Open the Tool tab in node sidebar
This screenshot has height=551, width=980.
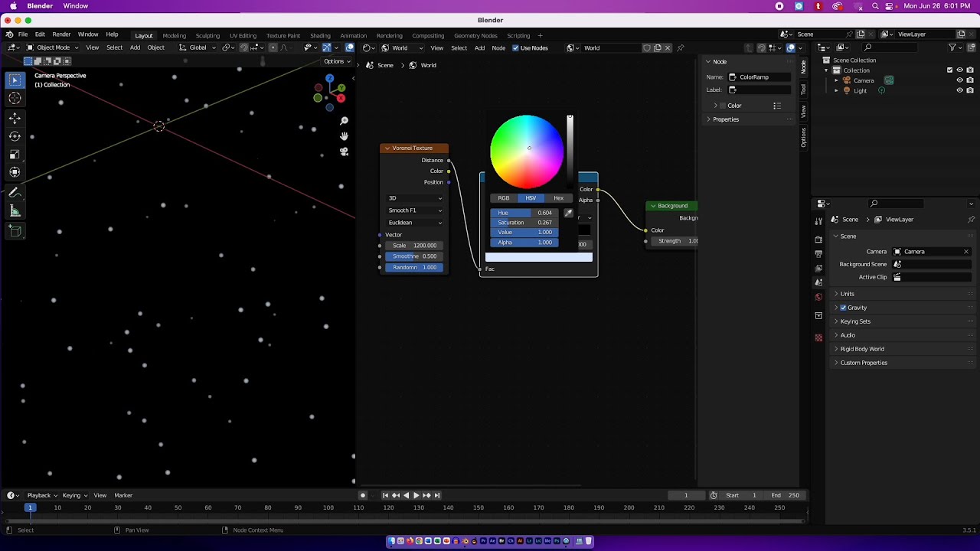[803, 90]
